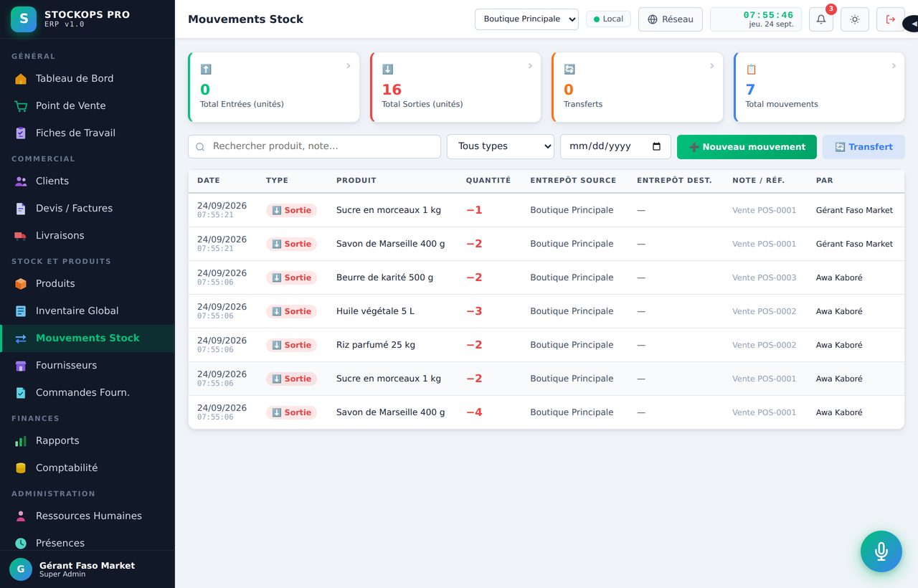The width and height of the screenshot is (918, 588).
Task: Expand the Total Sorties card chevron
Action: pyautogui.click(x=531, y=66)
